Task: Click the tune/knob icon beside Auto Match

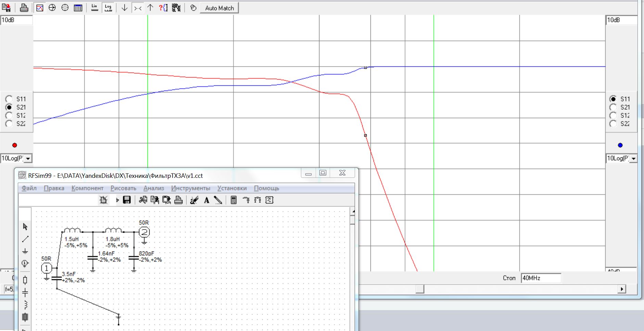Action: click(x=193, y=8)
